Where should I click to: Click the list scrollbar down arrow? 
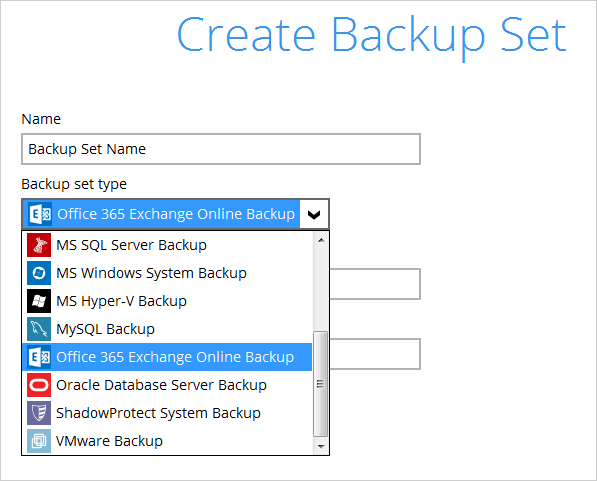(x=321, y=446)
